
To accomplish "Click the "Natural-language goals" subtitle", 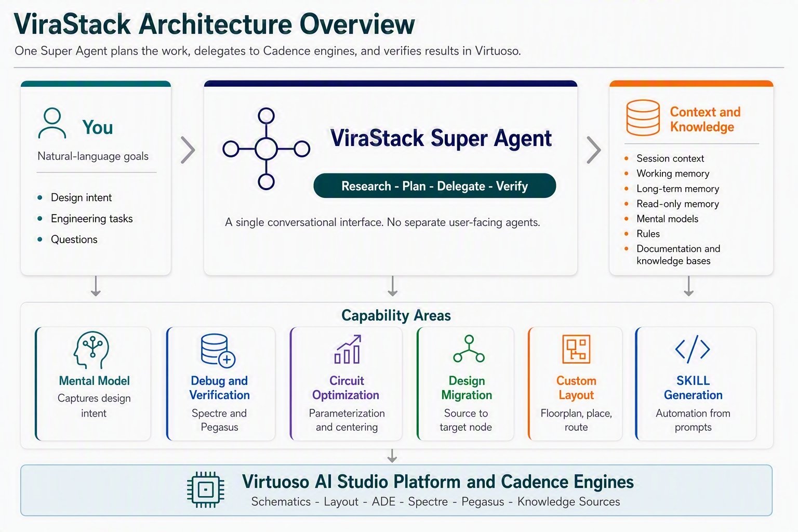I will [93, 156].
